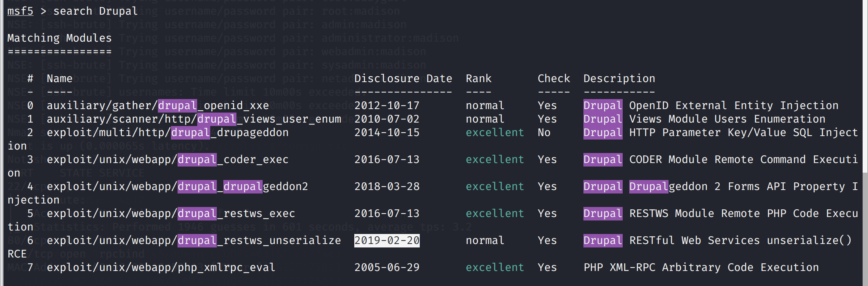Click row index number 4
868x286 pixels.
[30, 187]
